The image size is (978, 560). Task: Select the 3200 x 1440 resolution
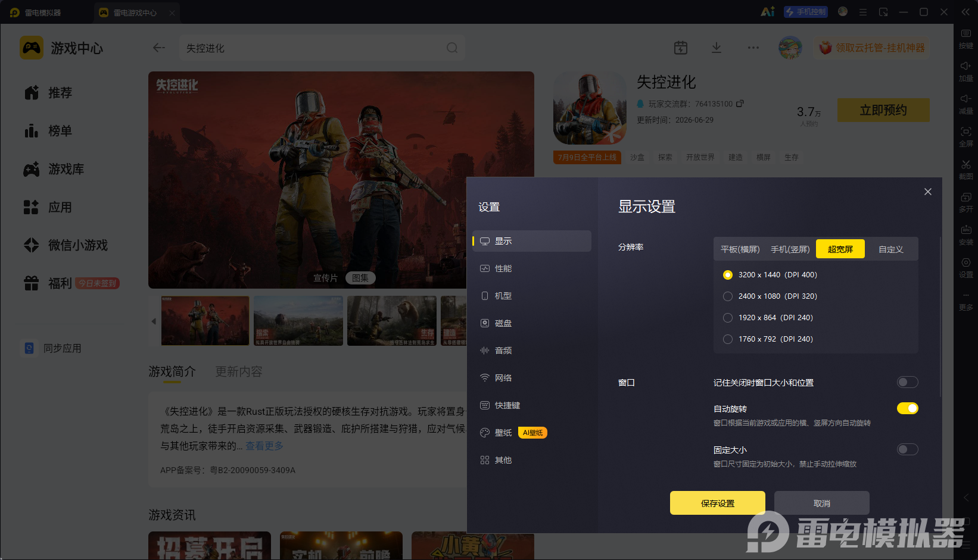[x=770, y=275]
